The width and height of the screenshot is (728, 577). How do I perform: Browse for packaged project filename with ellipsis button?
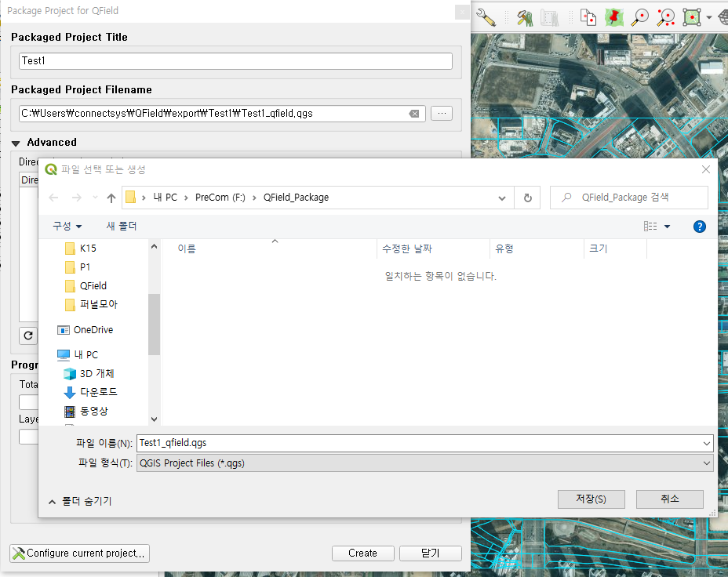(442, 113)
